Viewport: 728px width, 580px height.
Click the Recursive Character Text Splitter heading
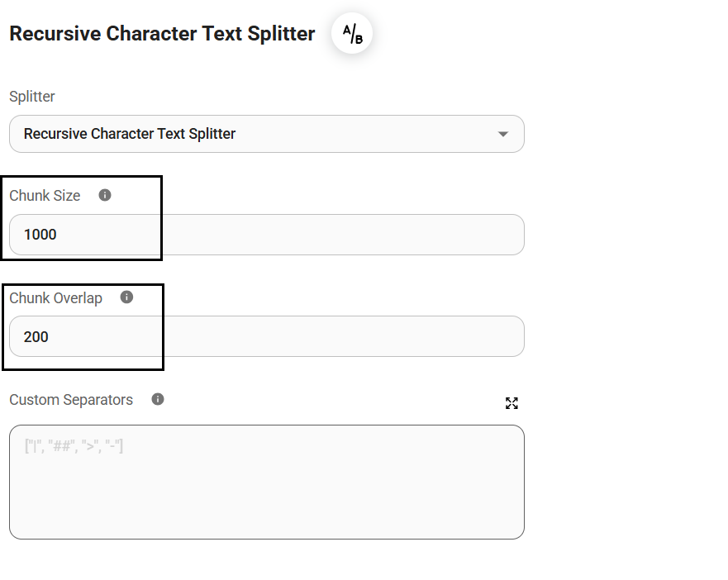[162, 34]
